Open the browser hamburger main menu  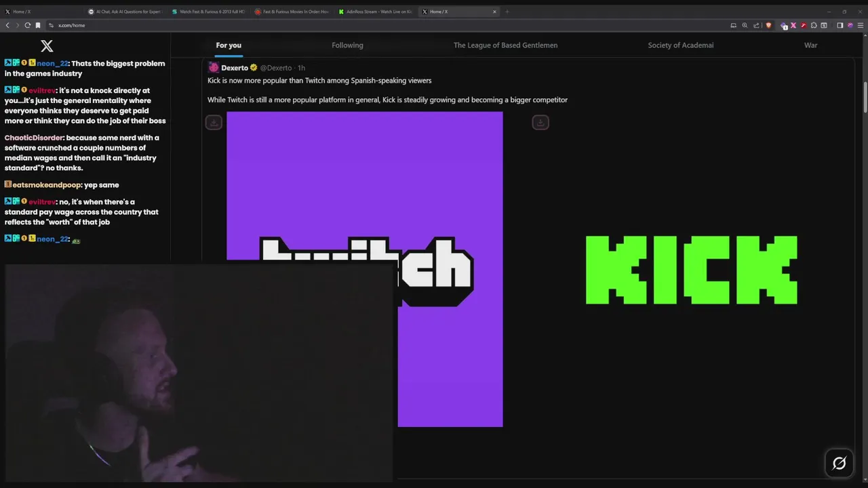[x=860, y=25]
